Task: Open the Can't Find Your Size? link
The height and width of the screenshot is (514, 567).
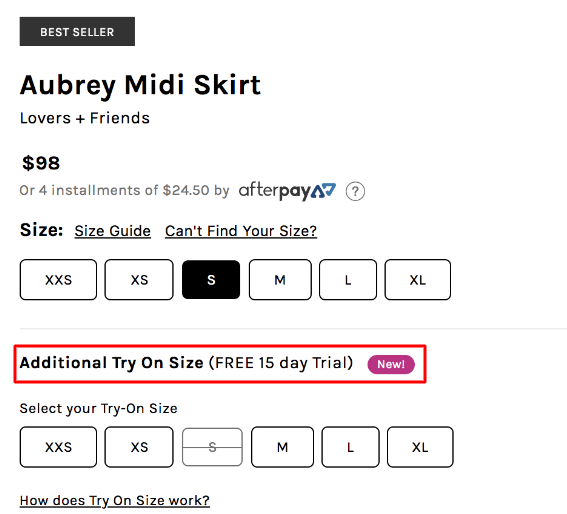Action: click(x=241, y=231)
